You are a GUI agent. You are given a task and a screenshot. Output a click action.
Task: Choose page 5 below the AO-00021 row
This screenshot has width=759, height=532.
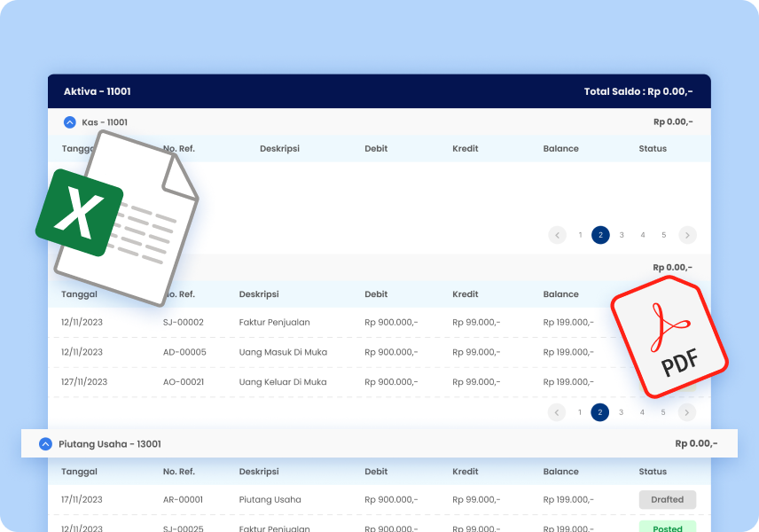(663, 412)
